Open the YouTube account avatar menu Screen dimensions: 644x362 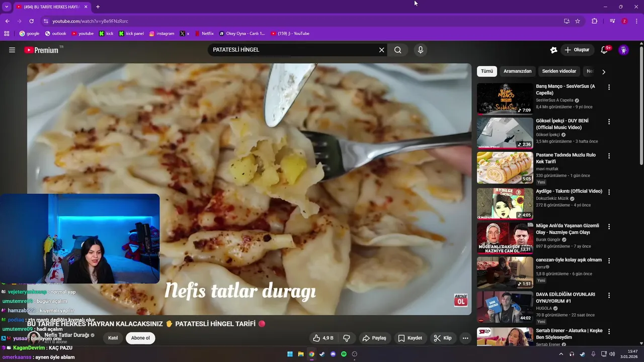(x=623, y=50)
